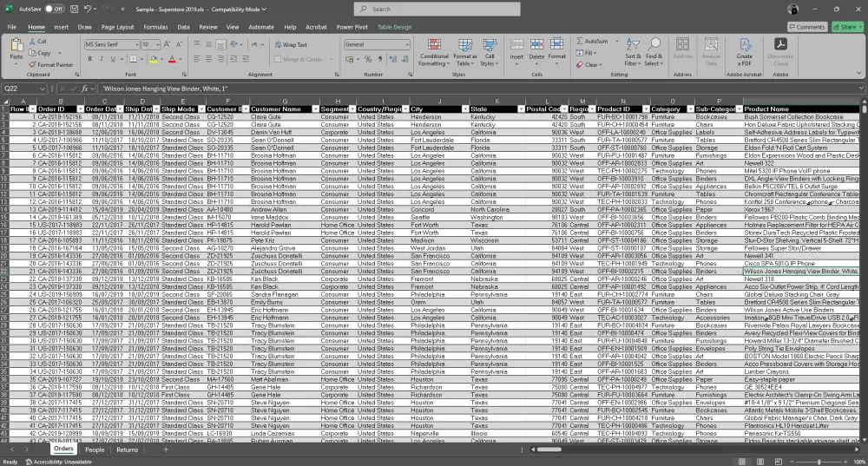Image resolution: width=868 pixels, height=466 pixels.
Task: Open the General number format dropdown
Action: pos(407,44)
